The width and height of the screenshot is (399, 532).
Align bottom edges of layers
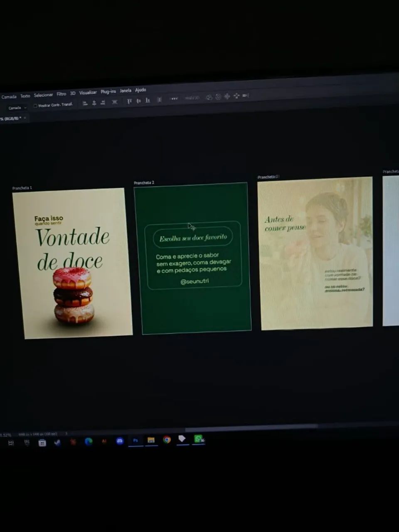(147, 100)
